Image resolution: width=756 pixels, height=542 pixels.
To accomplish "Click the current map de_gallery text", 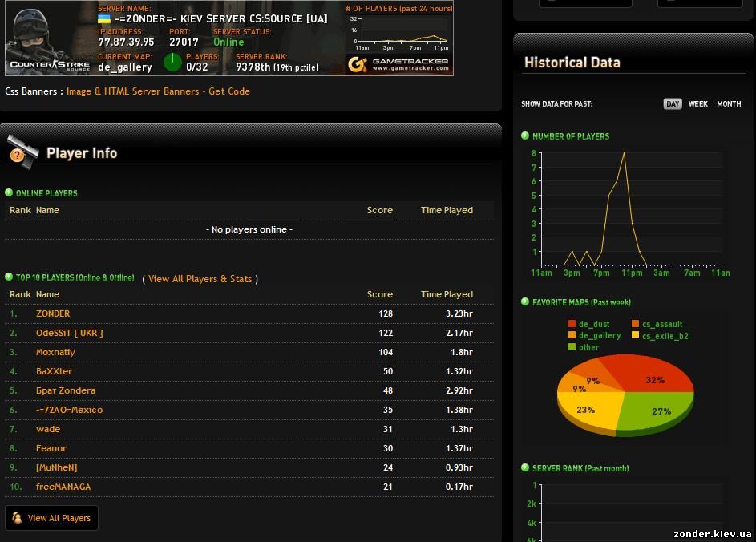I will pos(125,67).
